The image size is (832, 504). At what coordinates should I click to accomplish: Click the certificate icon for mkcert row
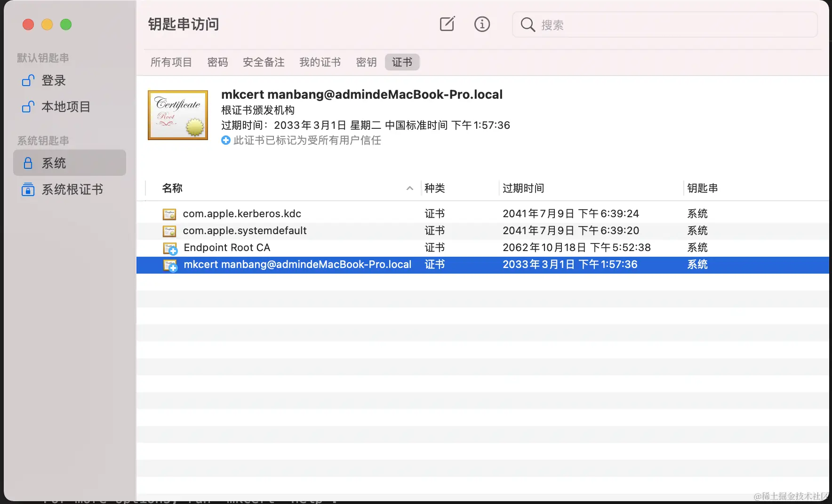pyautogui.click(x=170, y=265)
